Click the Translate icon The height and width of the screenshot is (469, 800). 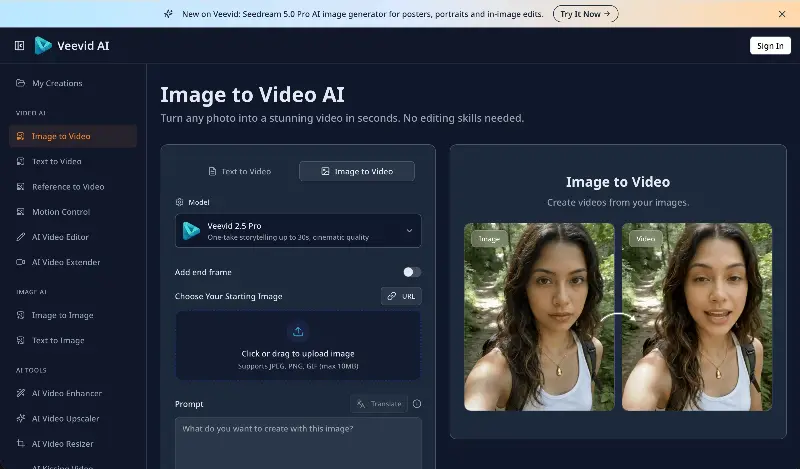point(361,404)
